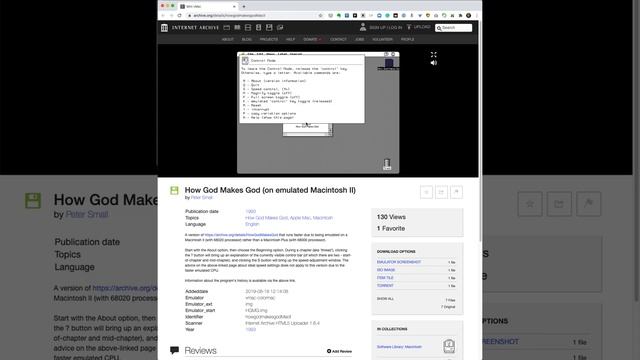The height and width of the screenshot is (360, 640).
Task: Click the Macintosh collection thumbnail icon
Action: click(x=449, y=346)
